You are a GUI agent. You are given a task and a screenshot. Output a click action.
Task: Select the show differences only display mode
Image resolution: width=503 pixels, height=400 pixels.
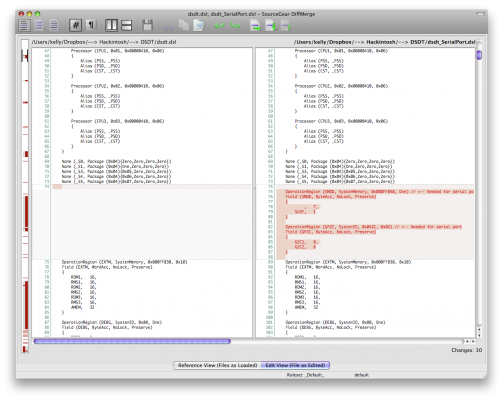[x=39, y=25]
